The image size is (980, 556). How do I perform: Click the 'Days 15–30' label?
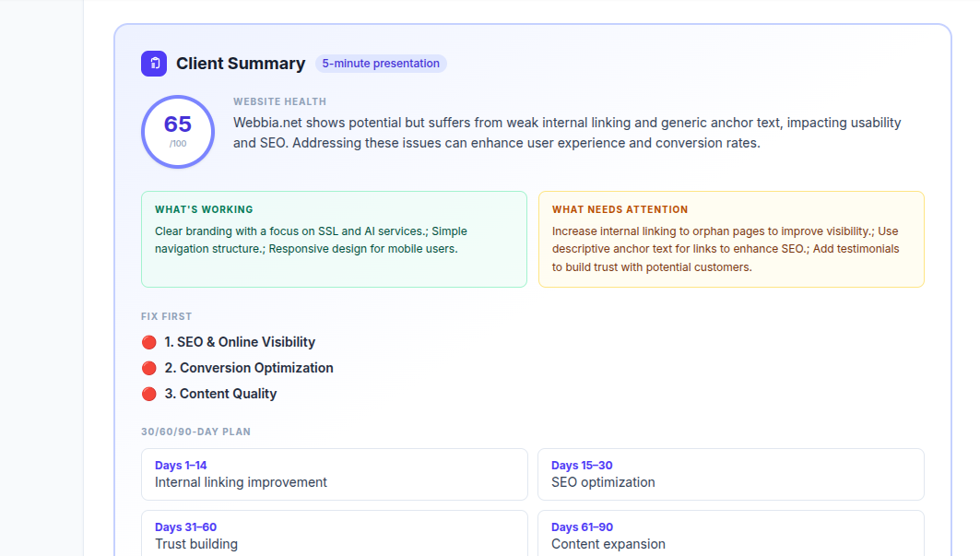pos(582,466)
